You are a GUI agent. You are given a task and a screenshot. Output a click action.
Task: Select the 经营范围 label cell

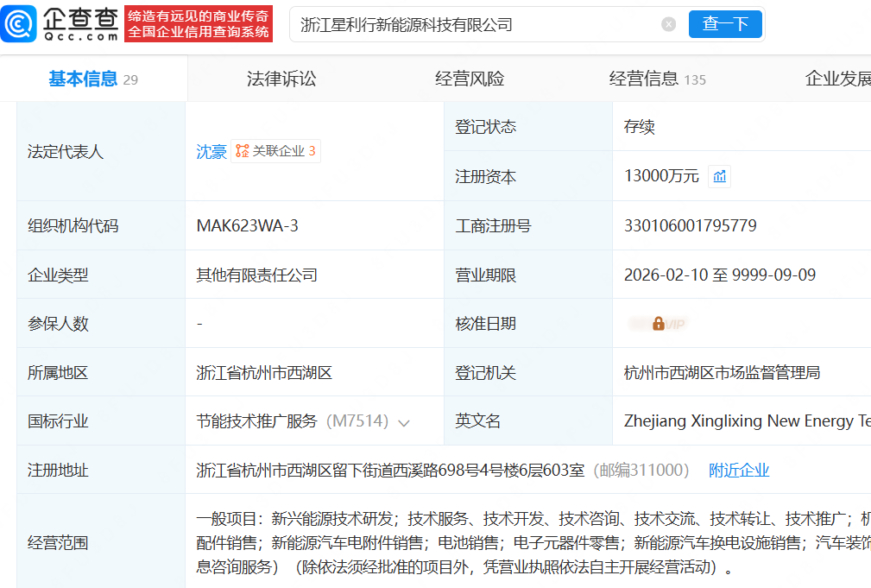(x=101, y=542)
